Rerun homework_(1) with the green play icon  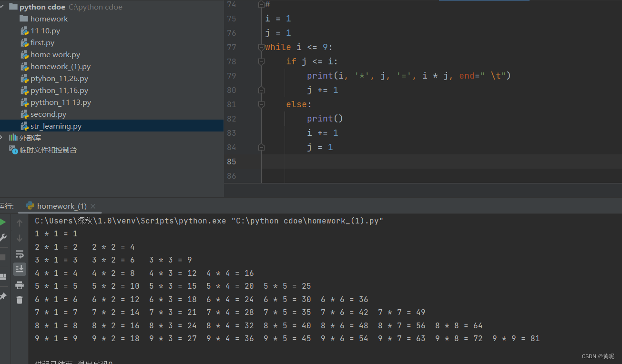[x=2, y=222]
